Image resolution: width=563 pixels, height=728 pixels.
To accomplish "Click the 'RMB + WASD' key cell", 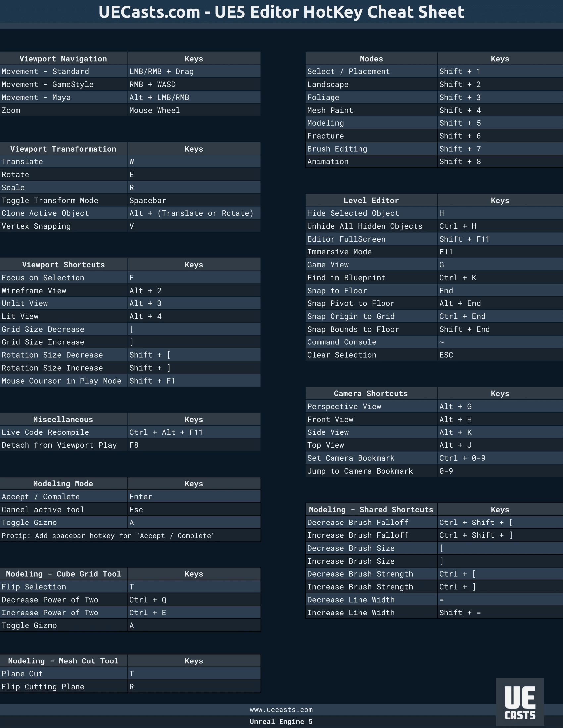I will (x=194, y=85).
